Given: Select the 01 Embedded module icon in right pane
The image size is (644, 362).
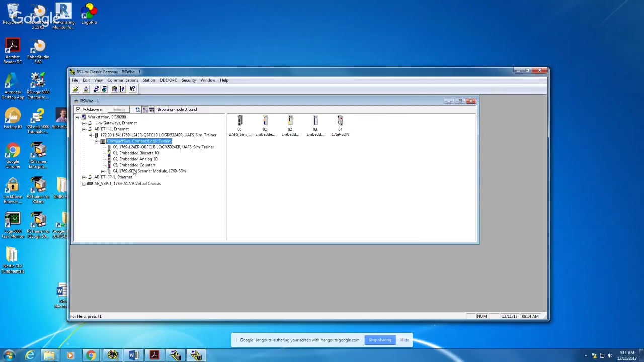Looking at the screenshot, I should (265, 126).
